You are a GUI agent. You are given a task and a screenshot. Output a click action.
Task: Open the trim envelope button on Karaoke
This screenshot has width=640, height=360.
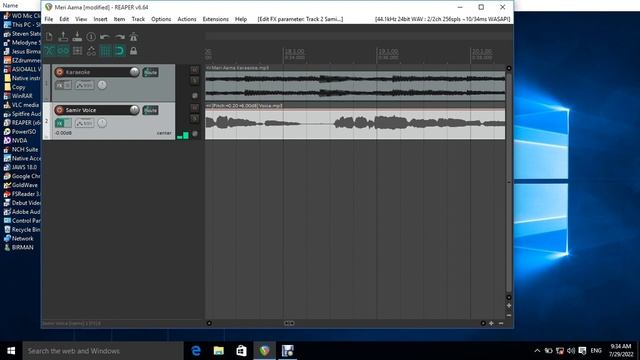84,85
